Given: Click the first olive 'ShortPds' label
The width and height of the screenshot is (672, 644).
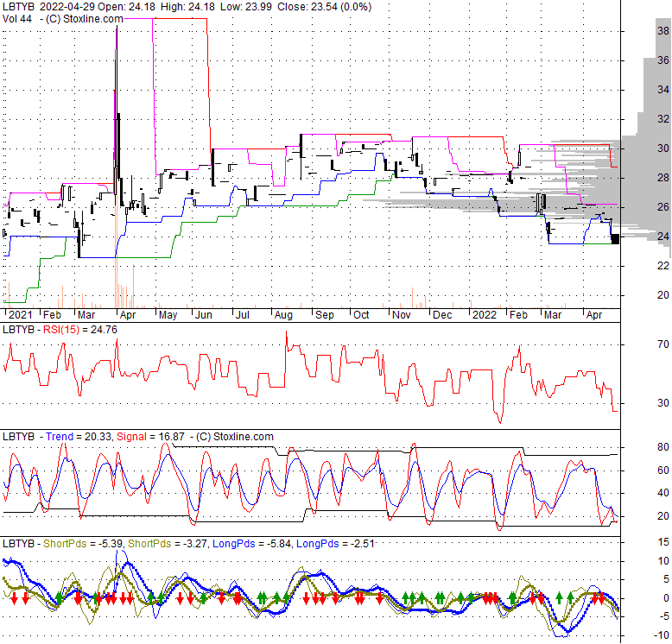Looking at the screenshot, I should tap(65, 543).
